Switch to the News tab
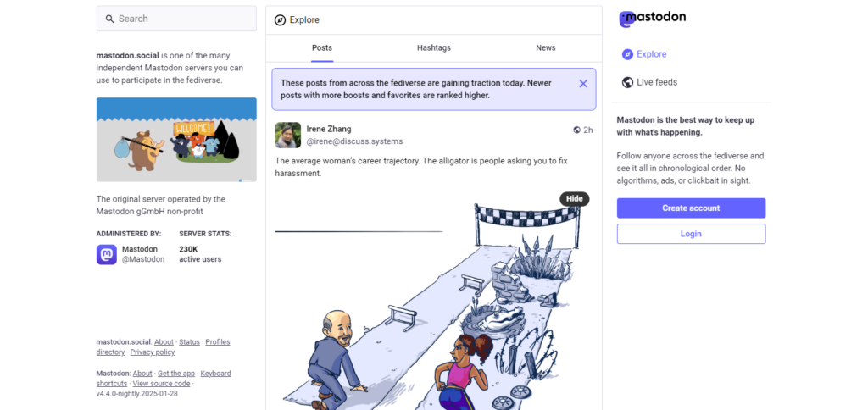The width and height of the screenshot is (868, 410). click(x=546, y=48)
